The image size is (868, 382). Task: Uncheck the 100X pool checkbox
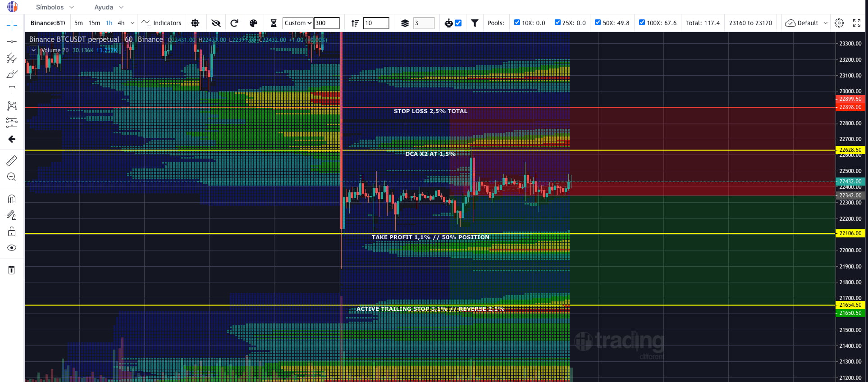[642, 23]
